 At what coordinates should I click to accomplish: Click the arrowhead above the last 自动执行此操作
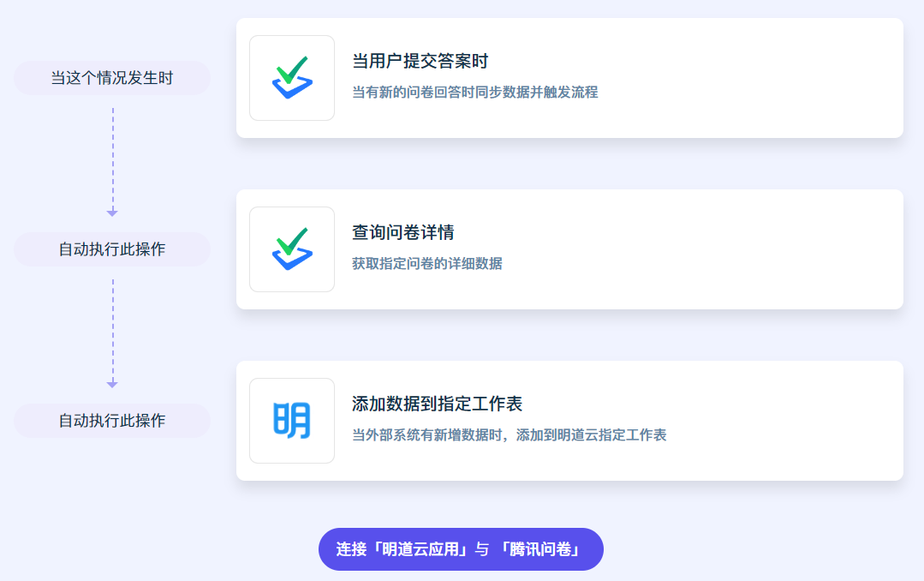[112, 384]
